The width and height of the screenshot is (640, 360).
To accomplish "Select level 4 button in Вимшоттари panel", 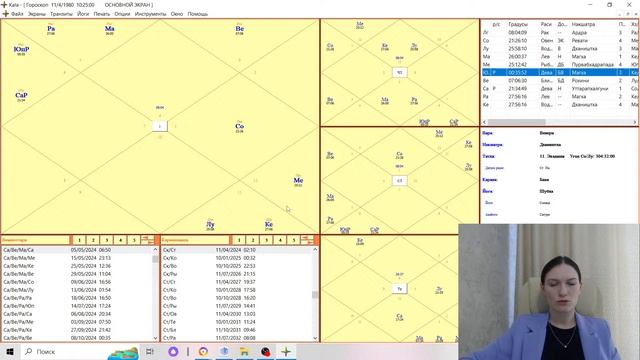I will [120, 240].
